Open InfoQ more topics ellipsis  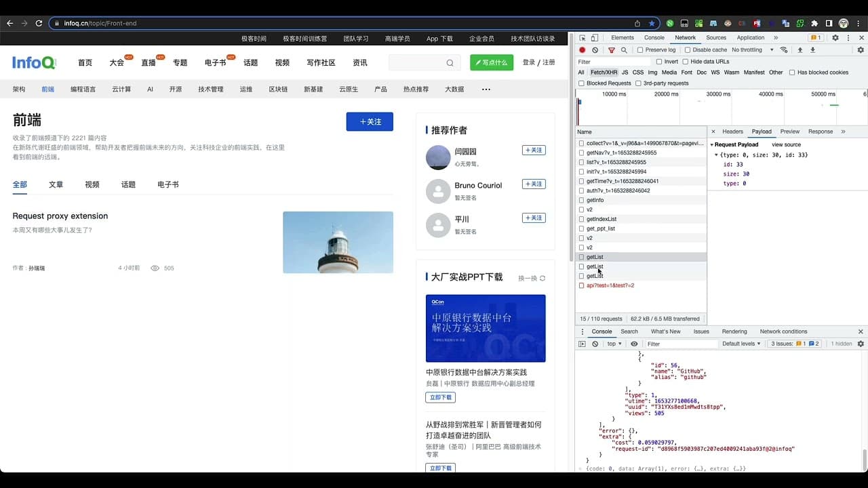[486, 89]
